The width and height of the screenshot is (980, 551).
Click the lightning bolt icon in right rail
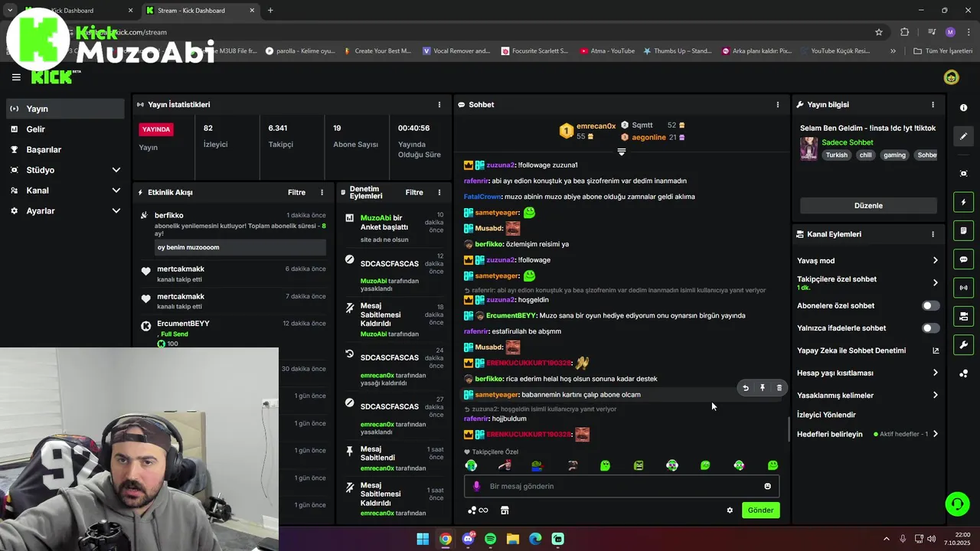coord(963,202)
